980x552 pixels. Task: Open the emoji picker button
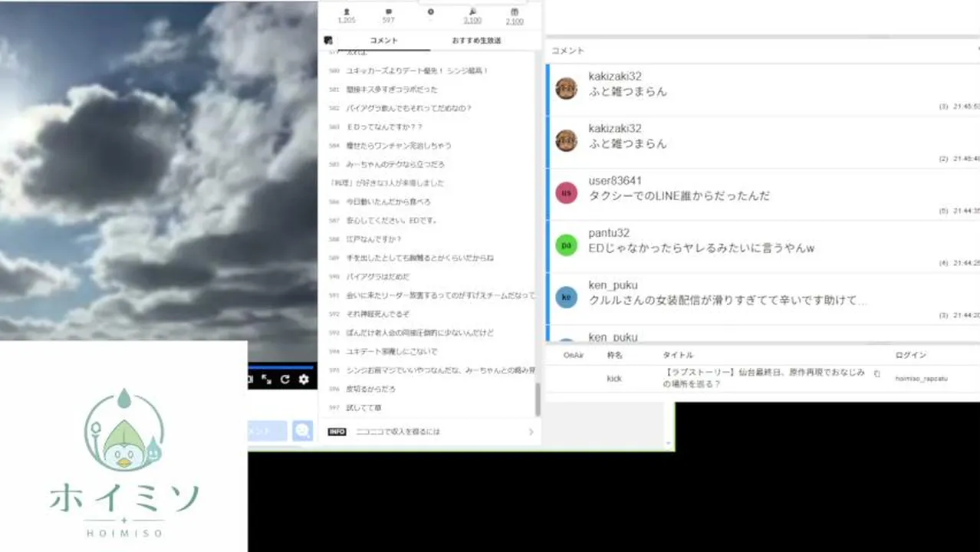pyautogui.click(x=302, y=431)
